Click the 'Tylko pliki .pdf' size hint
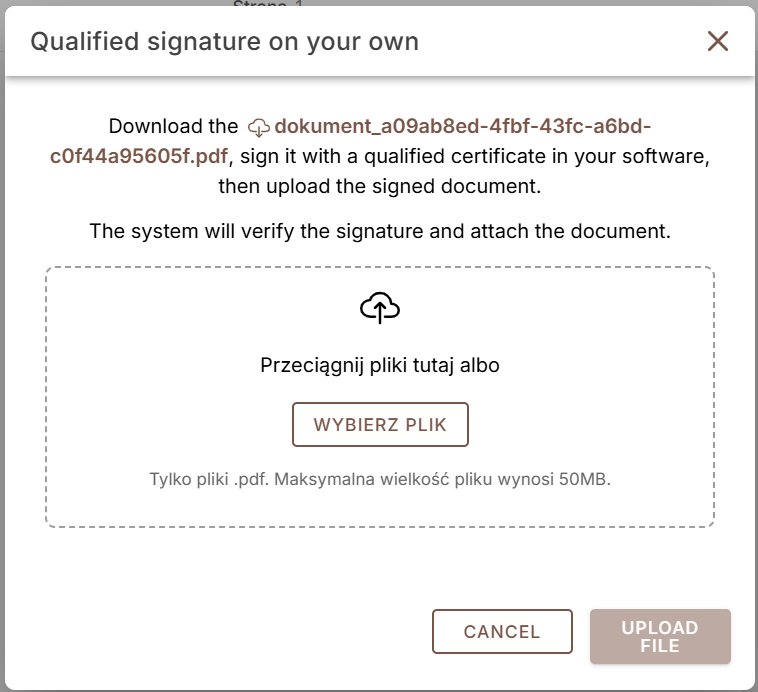 point(380,479)
